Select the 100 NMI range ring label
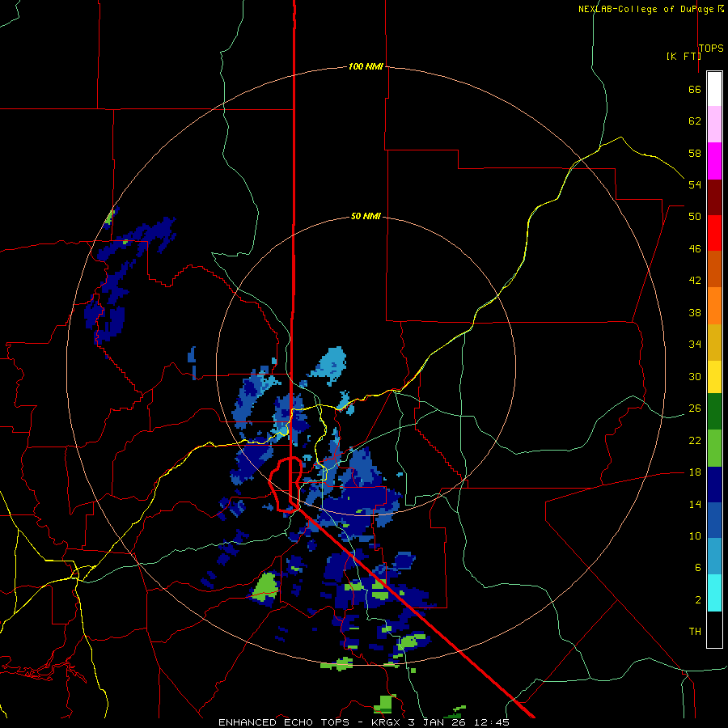This screenshot has height=728, width=728. [366, 66]
